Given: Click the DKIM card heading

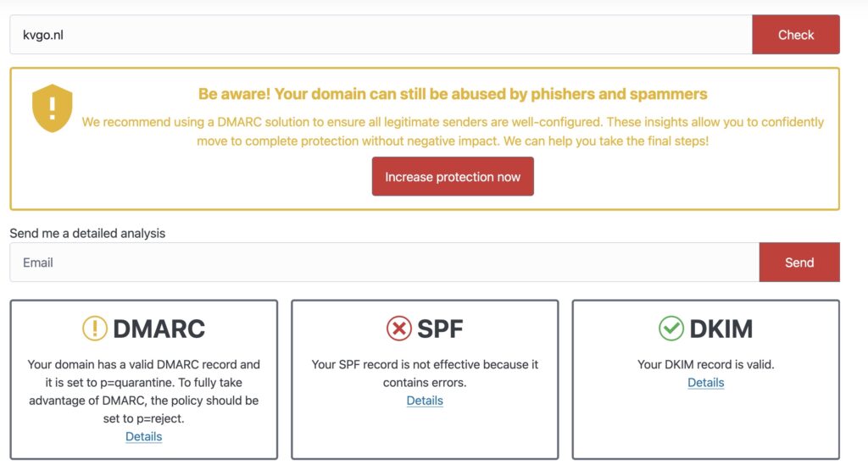Looking at the screenshot, I should 721,329.
